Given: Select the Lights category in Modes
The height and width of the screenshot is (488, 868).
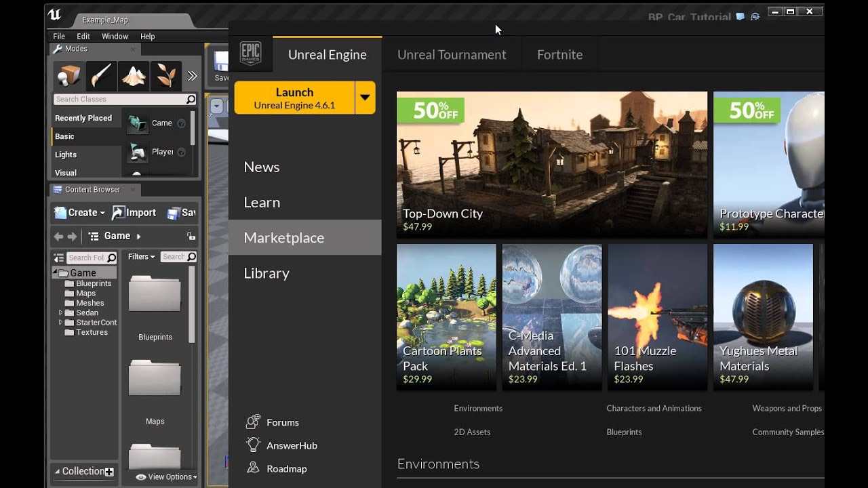Looking at the screenshot, I should (x=87, y=155).
